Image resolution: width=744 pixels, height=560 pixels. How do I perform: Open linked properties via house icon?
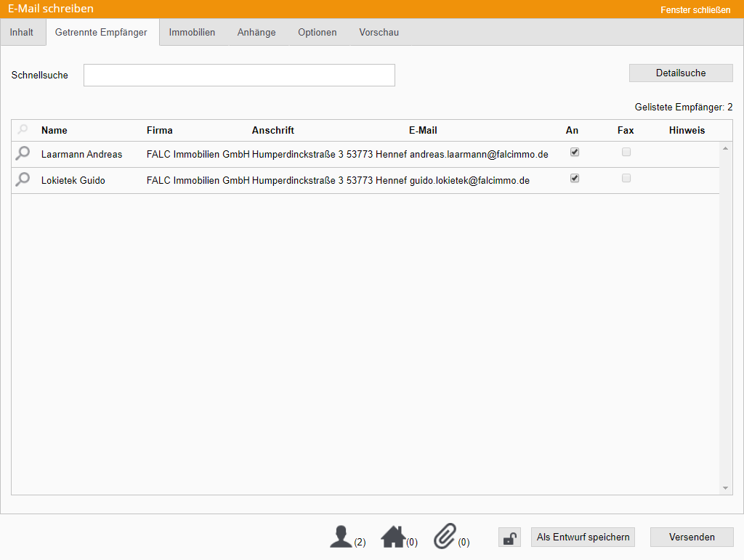(393, 537)
